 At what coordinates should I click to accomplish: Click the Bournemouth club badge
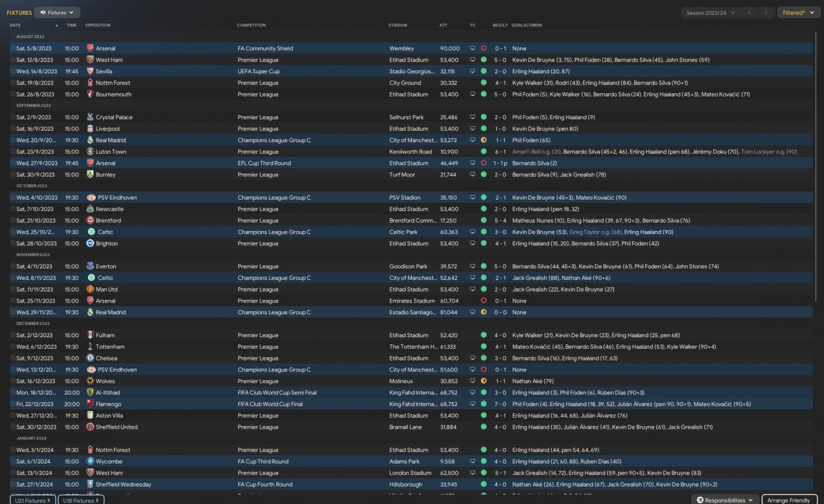tap(90, 95)
